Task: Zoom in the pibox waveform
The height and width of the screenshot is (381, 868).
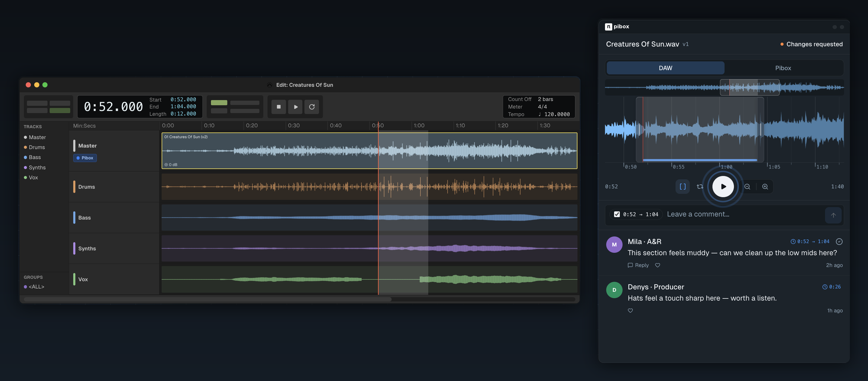Action: (x=765, y=186)
